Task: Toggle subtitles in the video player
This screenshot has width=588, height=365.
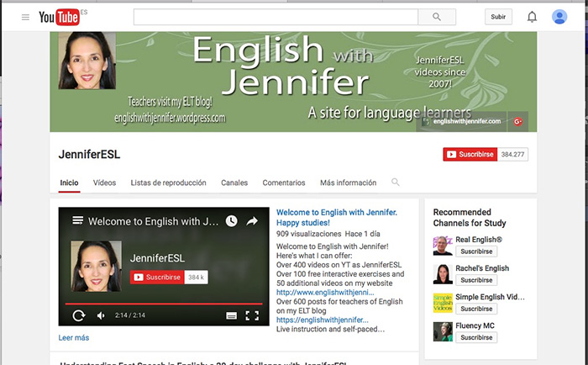Action: pyautogui.click(x=231, y=315)
